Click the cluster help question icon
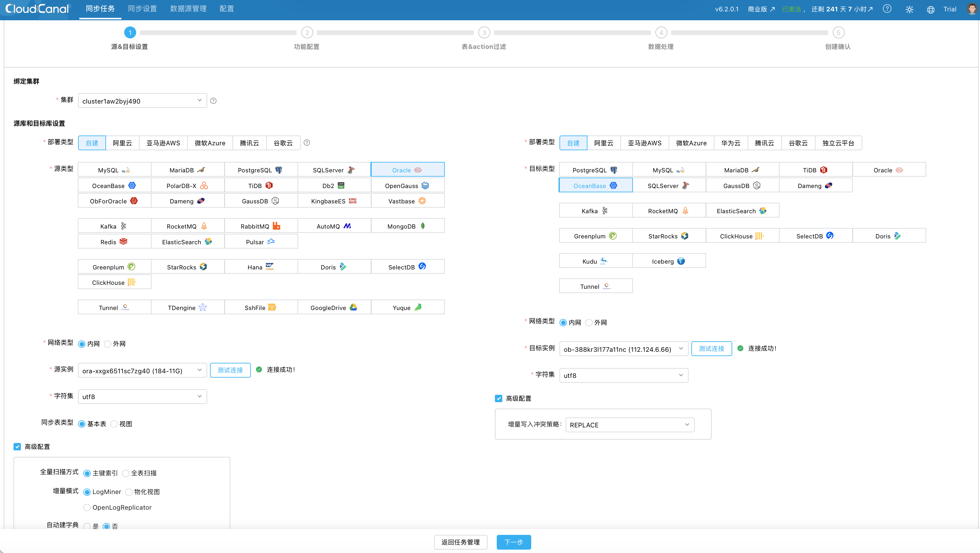This screenshot has height=553, width=980. coord(213,101)
